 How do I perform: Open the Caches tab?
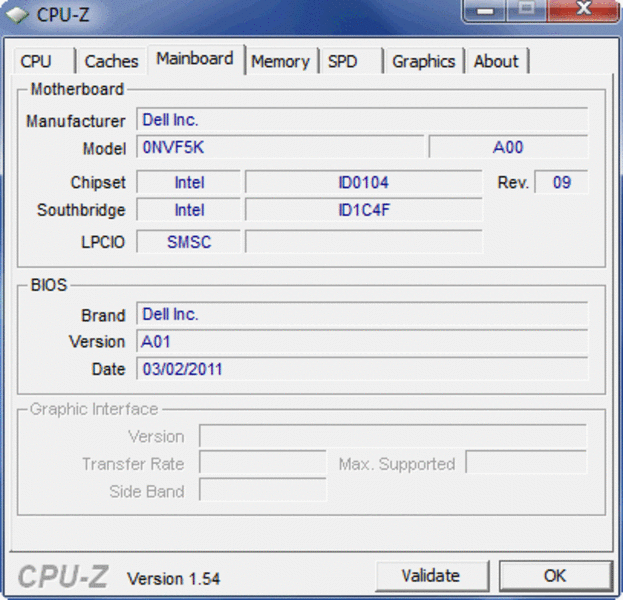pyautogui.click(x=112, y=61)
